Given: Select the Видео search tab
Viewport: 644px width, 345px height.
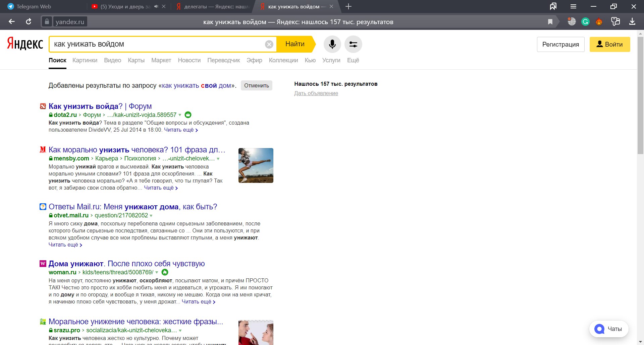Looking at the screenshot, I should click(112, 60).
